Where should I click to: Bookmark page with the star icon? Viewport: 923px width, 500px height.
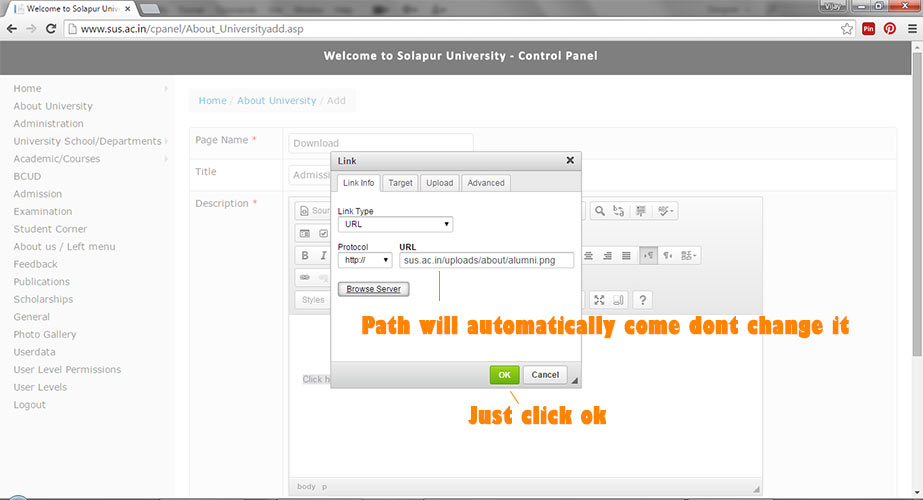(x=846, y=29)
